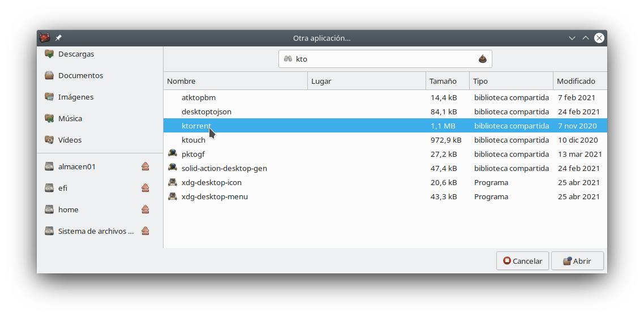Open the Descargas folder in the sidebar
Screen dimensions: 644x317
coord(76,54)
